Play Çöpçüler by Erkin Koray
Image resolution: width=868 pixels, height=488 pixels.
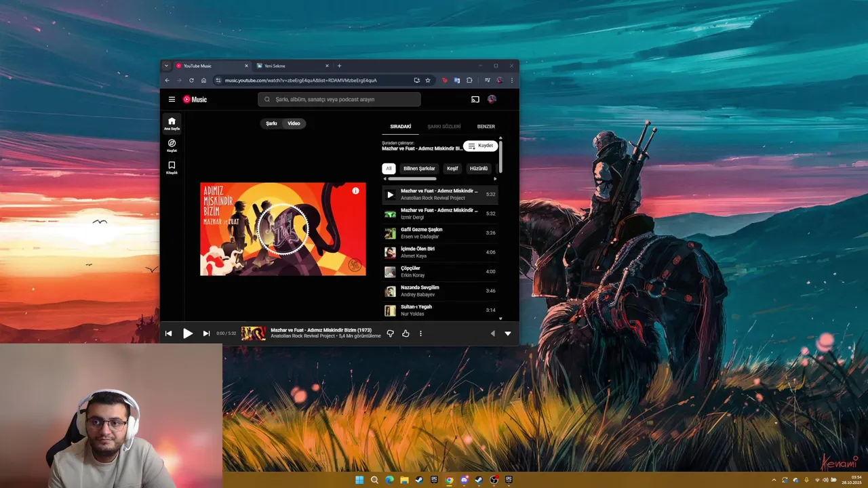tap(439, 272)
